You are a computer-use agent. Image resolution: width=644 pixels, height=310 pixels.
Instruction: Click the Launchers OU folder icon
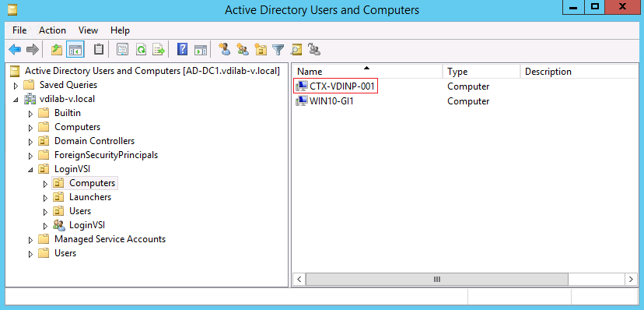pos(59,197)
